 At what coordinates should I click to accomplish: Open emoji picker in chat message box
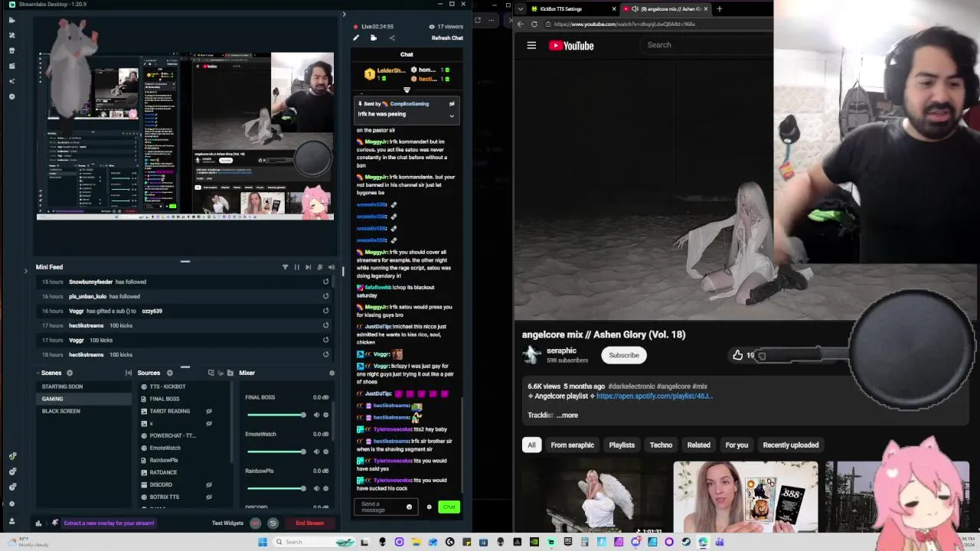(x=409, y=507)
